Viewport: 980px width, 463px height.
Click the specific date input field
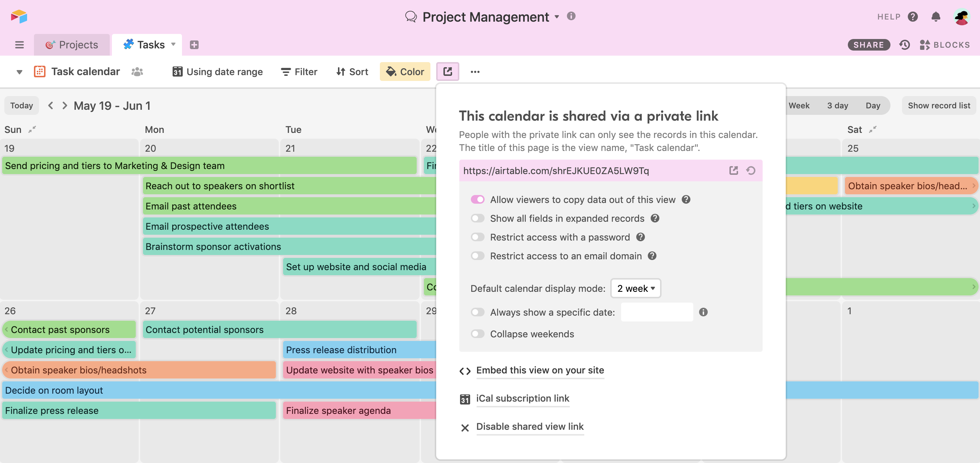click(656, 312)
